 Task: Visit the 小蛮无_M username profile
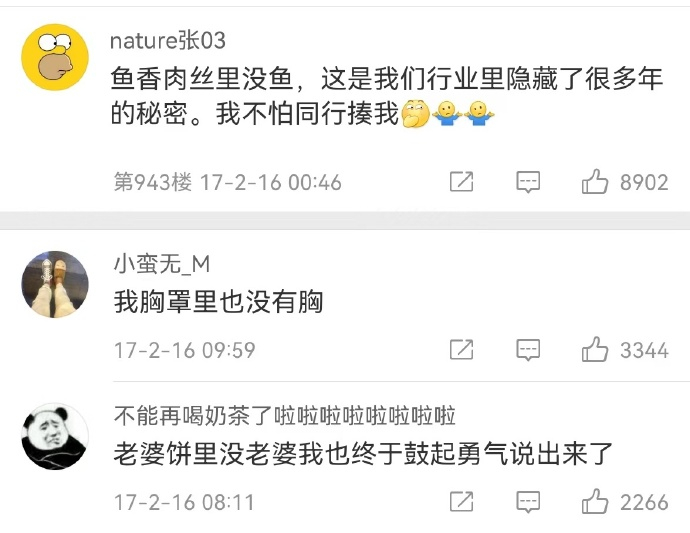[x=161, y=264]
